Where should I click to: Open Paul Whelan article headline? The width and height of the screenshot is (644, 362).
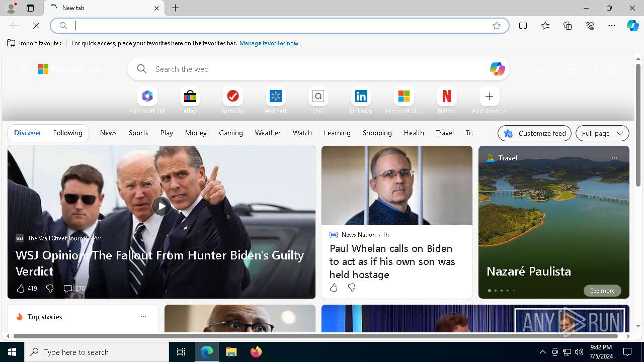pyautogui.click(x=392, y=261)
